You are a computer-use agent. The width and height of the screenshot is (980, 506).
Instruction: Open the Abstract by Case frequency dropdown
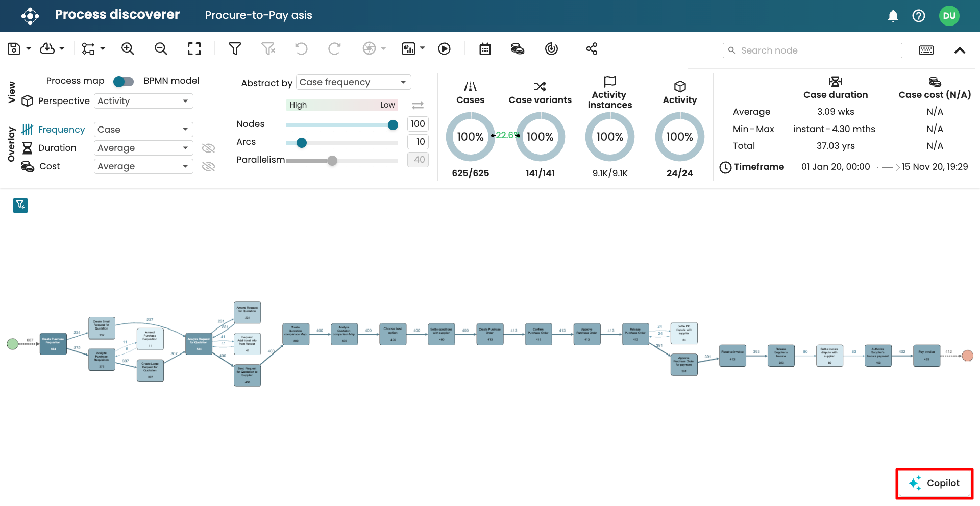click(x=353, y=82)
